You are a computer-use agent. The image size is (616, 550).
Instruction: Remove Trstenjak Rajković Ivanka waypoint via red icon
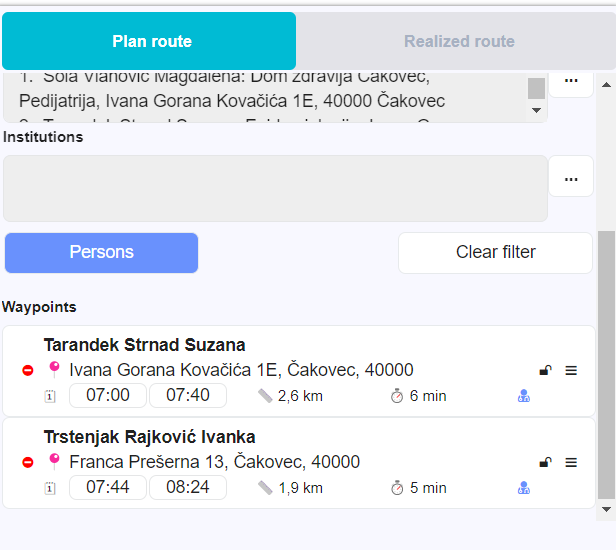(27, 462)
